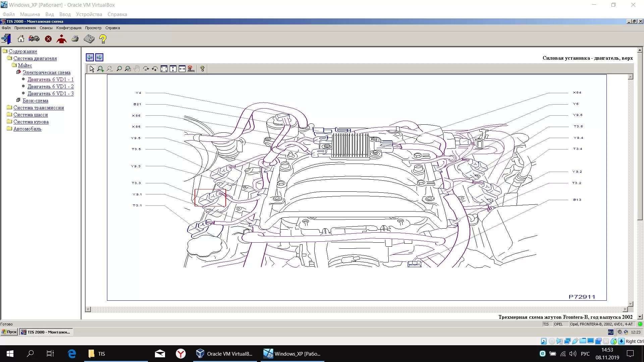Expand the Система кузова folder icon
The width and height of the screenshot is (644, 362).
click(x=9, y=121)
